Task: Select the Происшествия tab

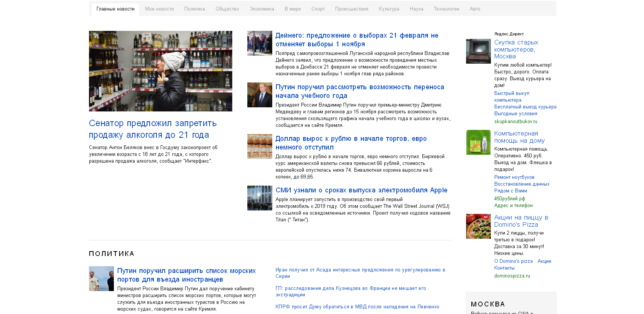Action: point(352,9)
